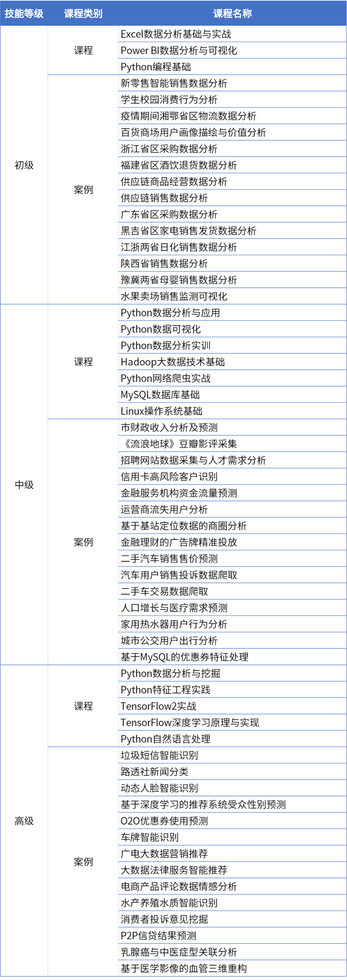Click 供应链销售数据分析 row

[232, 198]
